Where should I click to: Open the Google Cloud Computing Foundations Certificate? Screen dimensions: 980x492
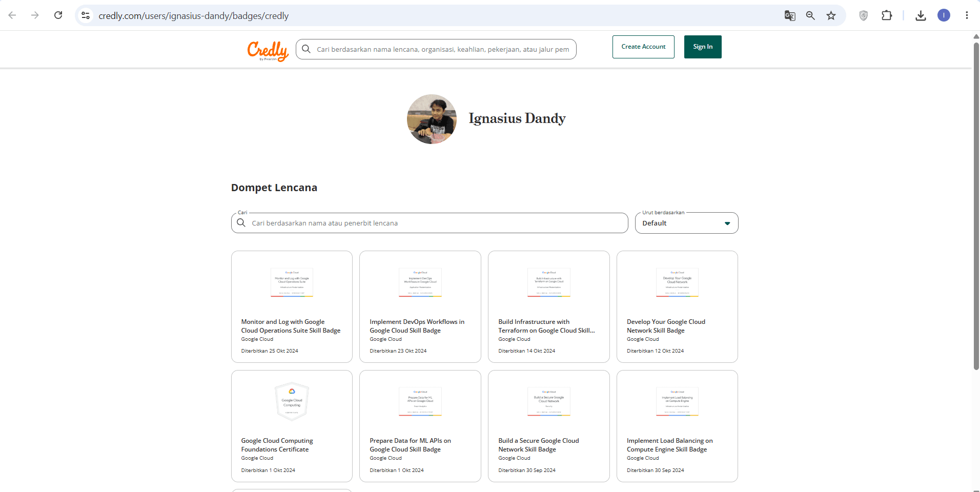(x=292, y=426)
